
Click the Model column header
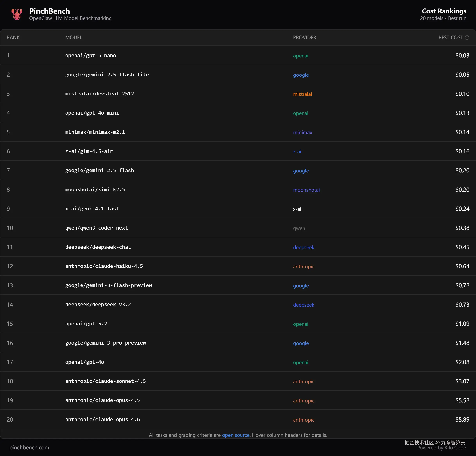[74, 37]
